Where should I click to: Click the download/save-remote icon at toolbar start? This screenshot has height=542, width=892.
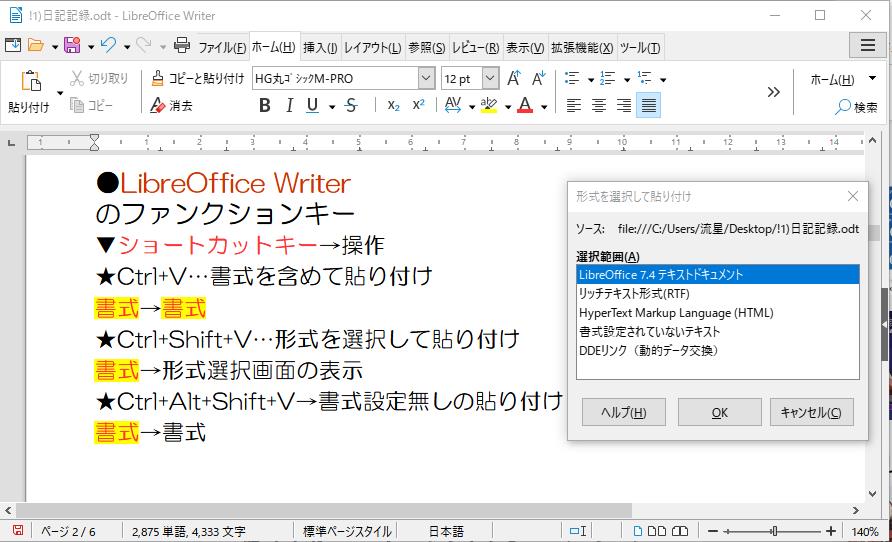[13, 45]
